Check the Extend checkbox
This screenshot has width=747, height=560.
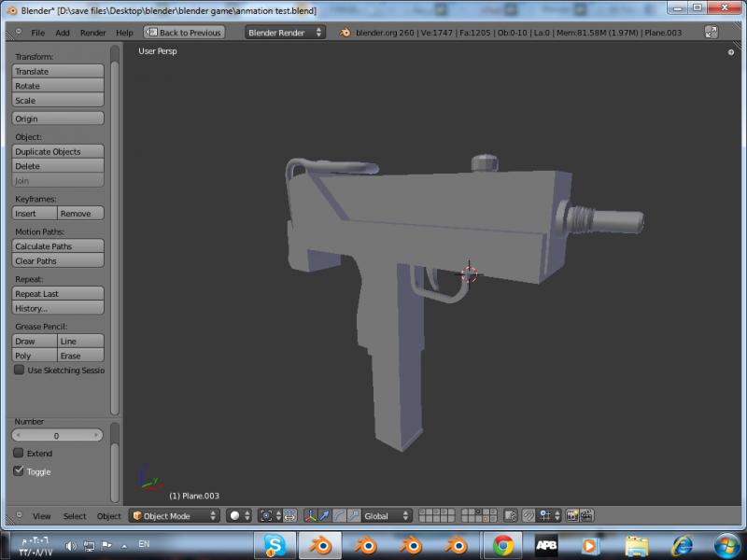(x=19, y=453)
